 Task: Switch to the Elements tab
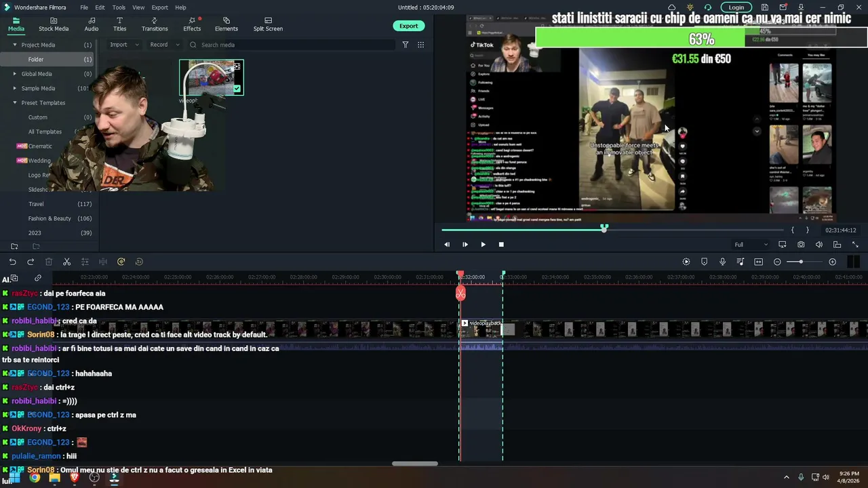pyautogui.click(x=226, y=24)
